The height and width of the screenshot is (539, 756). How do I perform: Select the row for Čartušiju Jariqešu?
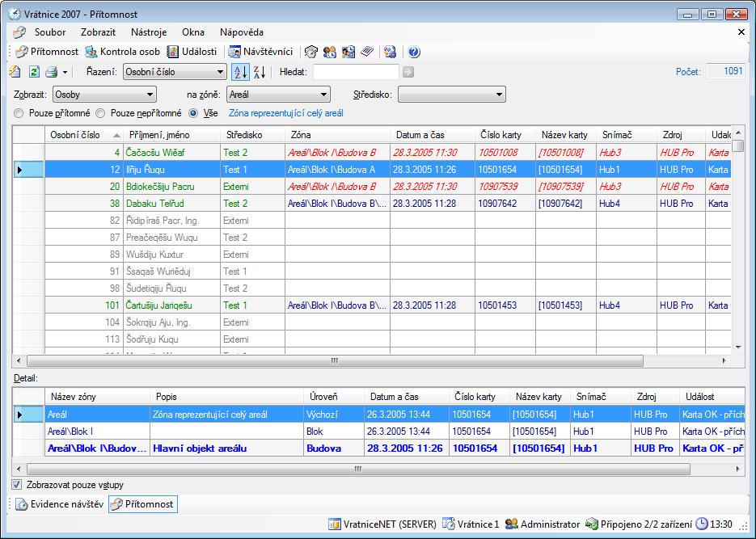pos(372,305)
